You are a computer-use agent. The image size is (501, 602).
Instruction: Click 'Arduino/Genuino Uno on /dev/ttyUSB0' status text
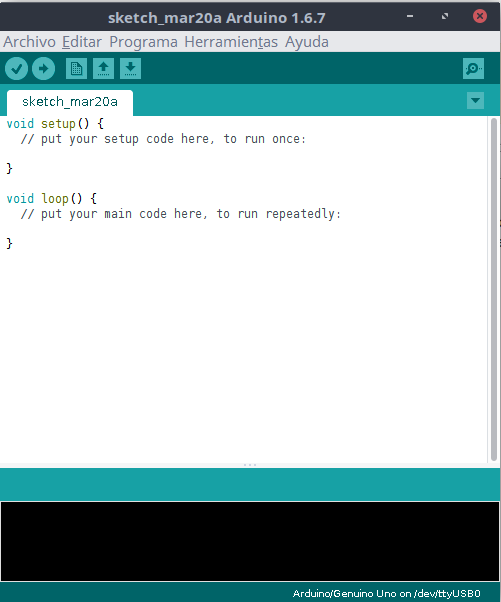387,594
